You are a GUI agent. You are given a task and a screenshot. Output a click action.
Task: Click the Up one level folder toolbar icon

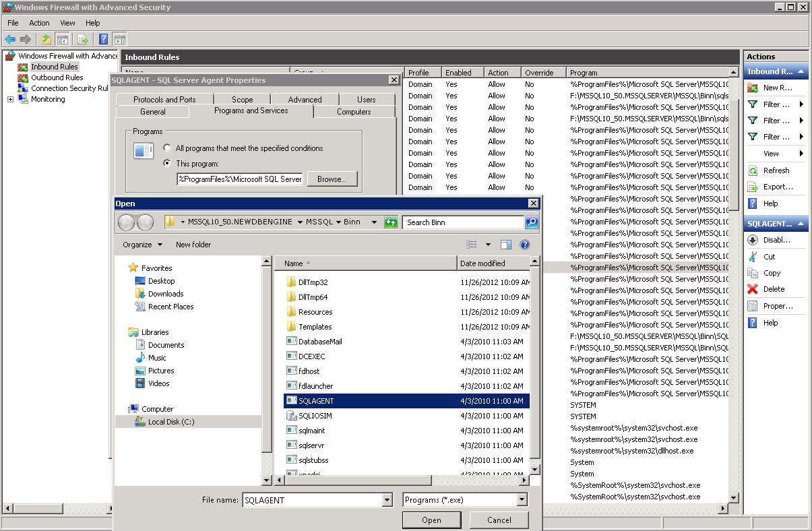(x=46, y=39)
